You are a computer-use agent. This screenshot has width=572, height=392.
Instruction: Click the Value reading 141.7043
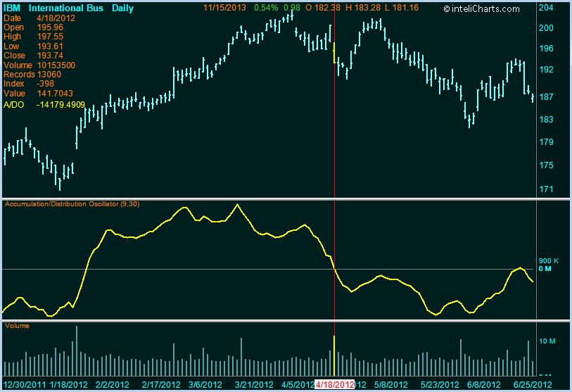(x=55, y=94)
